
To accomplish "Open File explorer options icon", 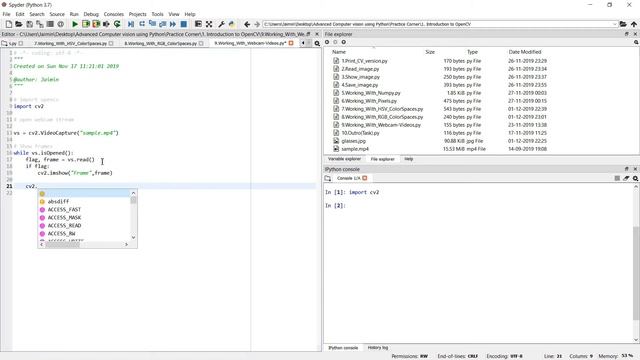I will [636, 42].
